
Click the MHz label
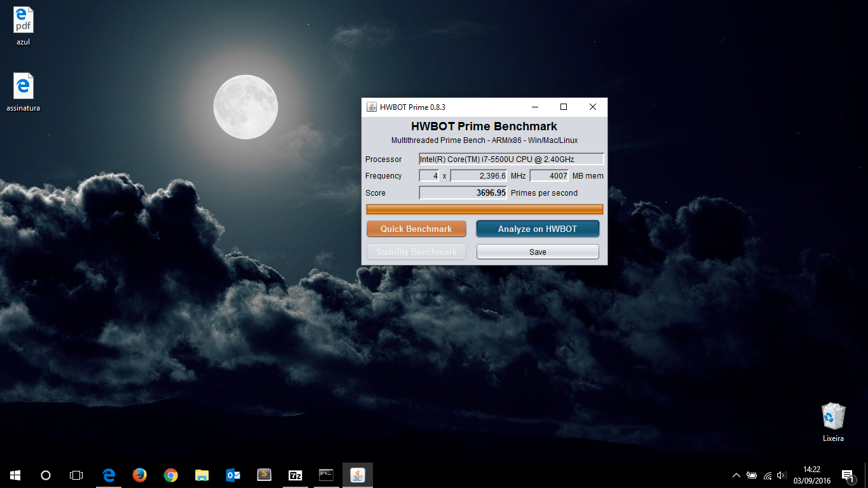[x=519, y=176]
